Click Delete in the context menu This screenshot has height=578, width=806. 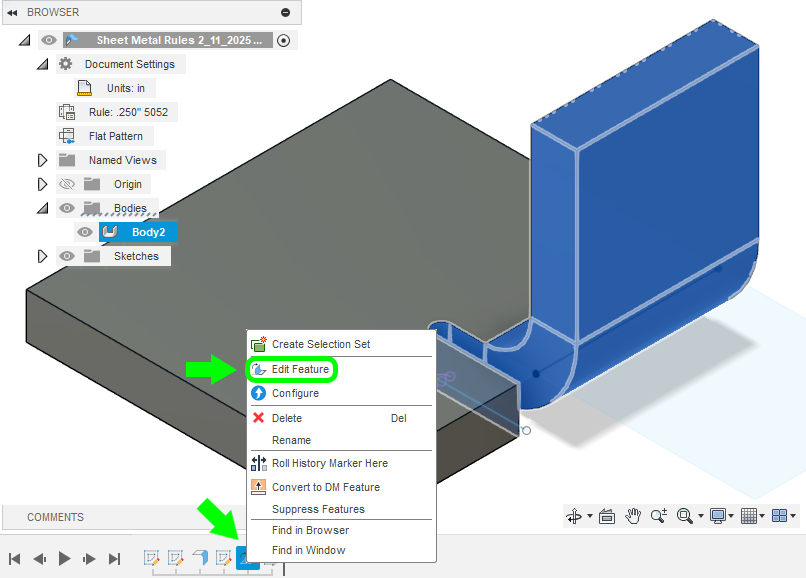coord(286,418)
